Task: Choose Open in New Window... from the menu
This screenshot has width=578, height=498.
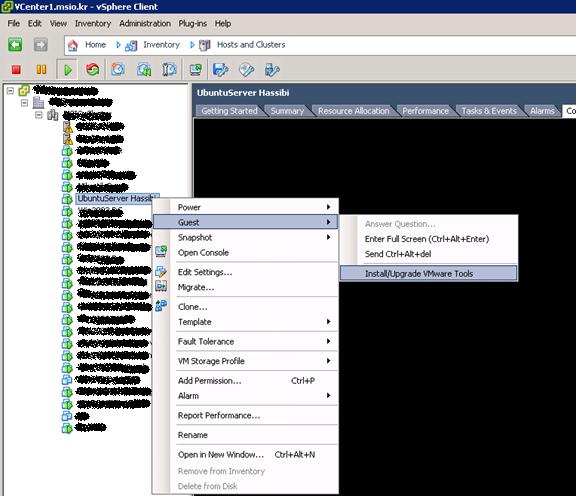Action: 246,454
